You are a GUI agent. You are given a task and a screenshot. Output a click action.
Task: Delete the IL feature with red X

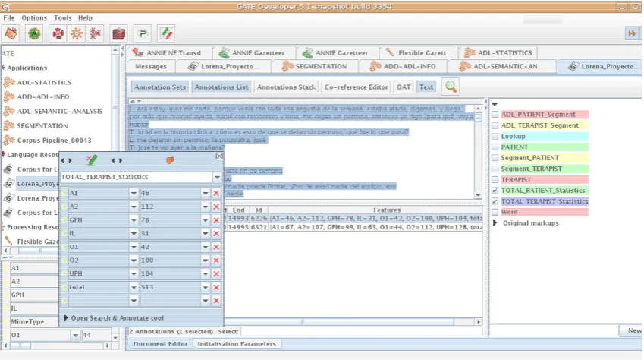click(216, 233)
